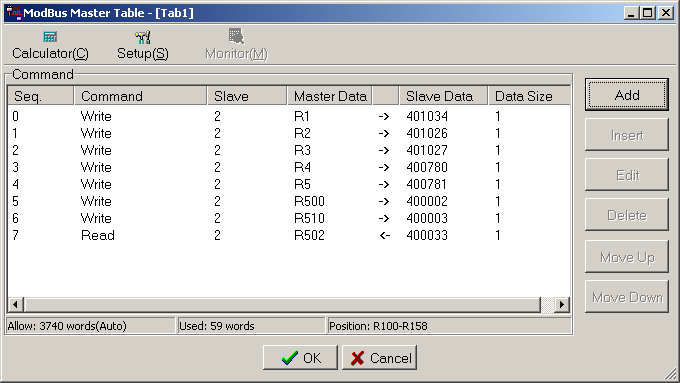Click slave data 401026
Viewport: 680px width, 383px height.
[x=427, y=133]
